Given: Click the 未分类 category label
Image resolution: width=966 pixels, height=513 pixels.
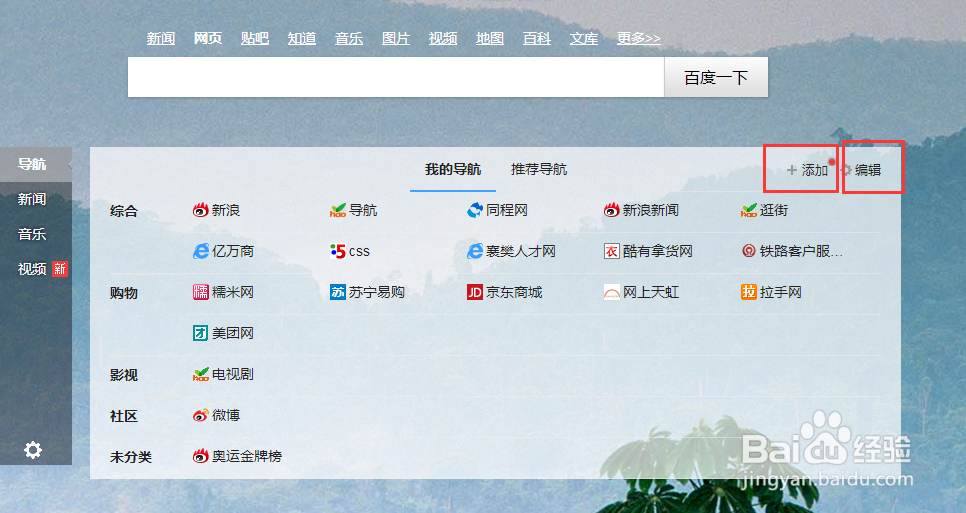Looking at the screenshot, I should point(131,457).
